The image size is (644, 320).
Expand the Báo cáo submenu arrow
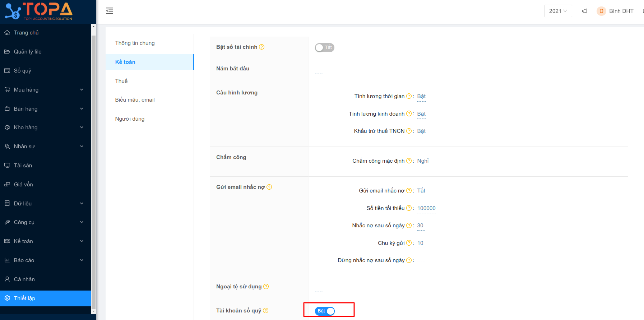[x=82, y=260]
